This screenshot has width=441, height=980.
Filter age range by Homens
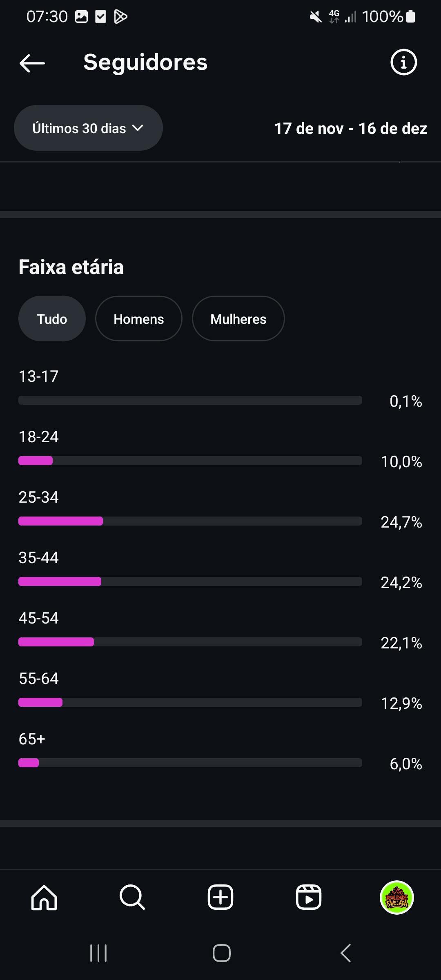tap(139, 319)
